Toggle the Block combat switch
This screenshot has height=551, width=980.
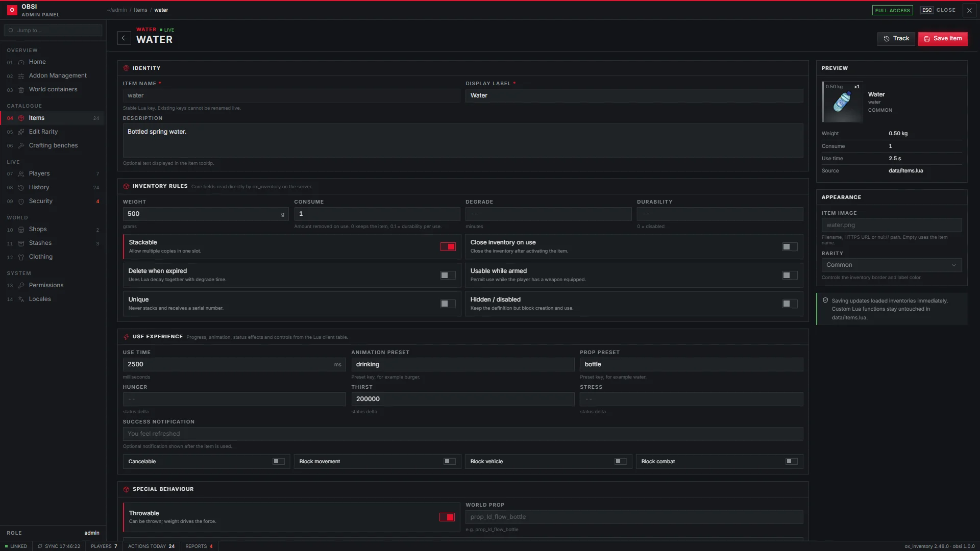792,462
